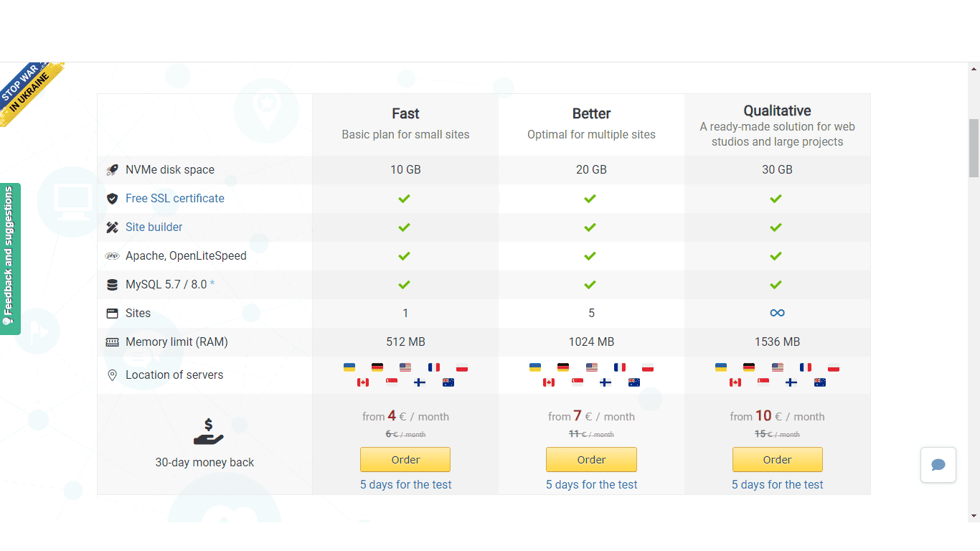Screen dimensions: 980x551
Task: Click the database icon beside MySQL 5.7 / 8.0
Action: pos(112,285)
